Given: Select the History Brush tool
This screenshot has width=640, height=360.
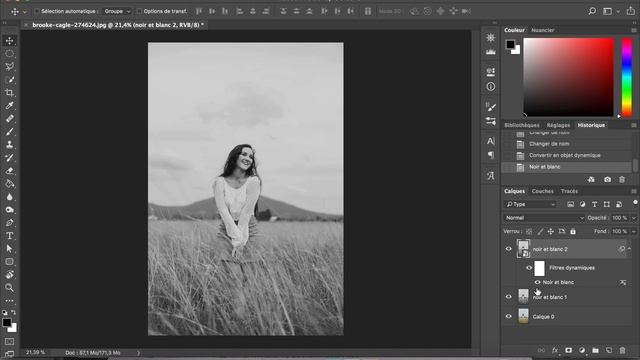Looking at the screenshot, I should click(9, 158).
